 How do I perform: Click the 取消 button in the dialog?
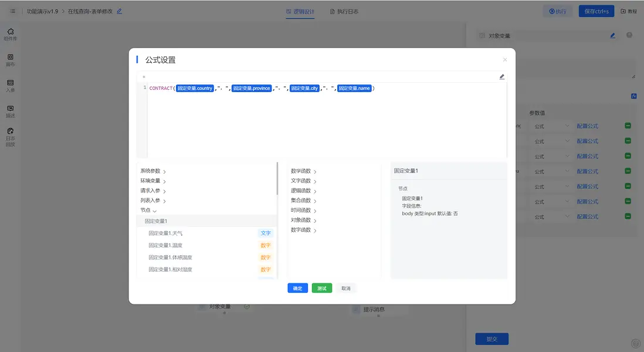tap(346, 288)
